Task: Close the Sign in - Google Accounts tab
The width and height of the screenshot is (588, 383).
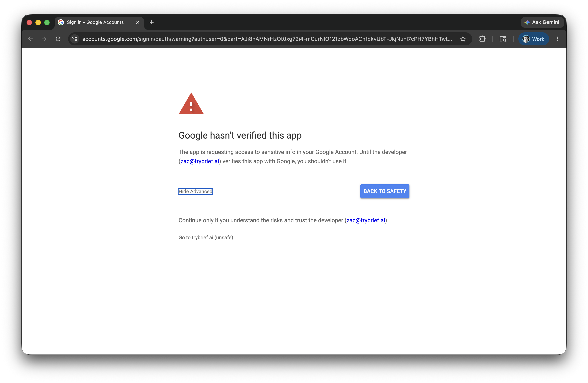Action: (138, 22)
